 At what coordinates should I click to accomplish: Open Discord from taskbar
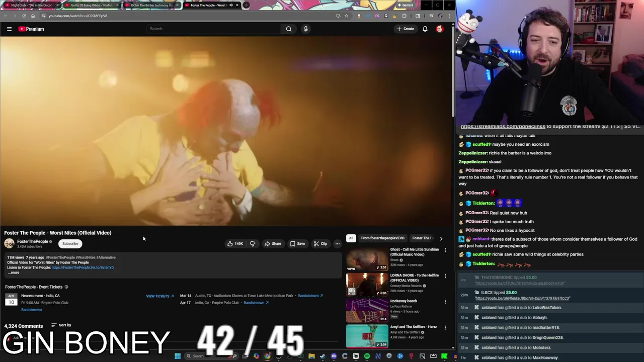[x=334, y=356]
